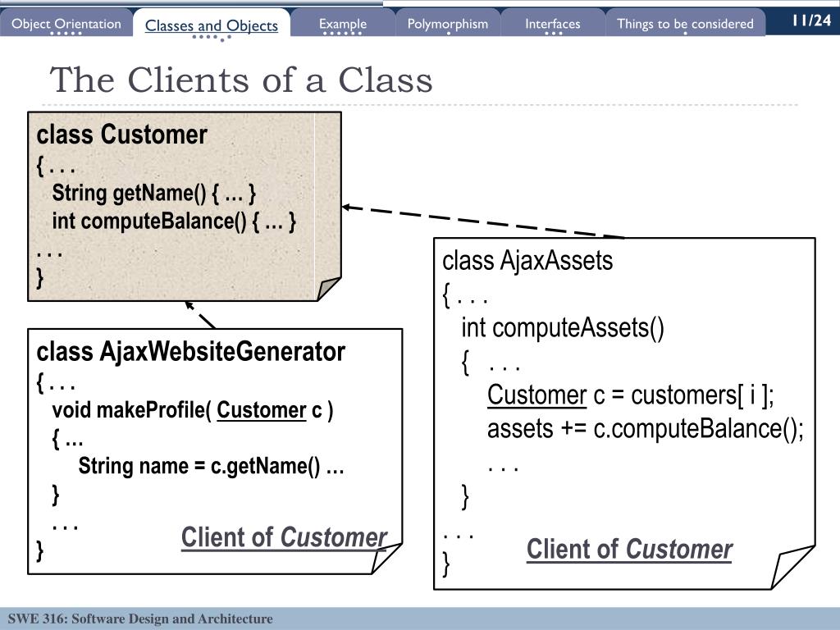840x630 pixels.
Task: Open the Object Orientation section tab
Action: point(66,24)
